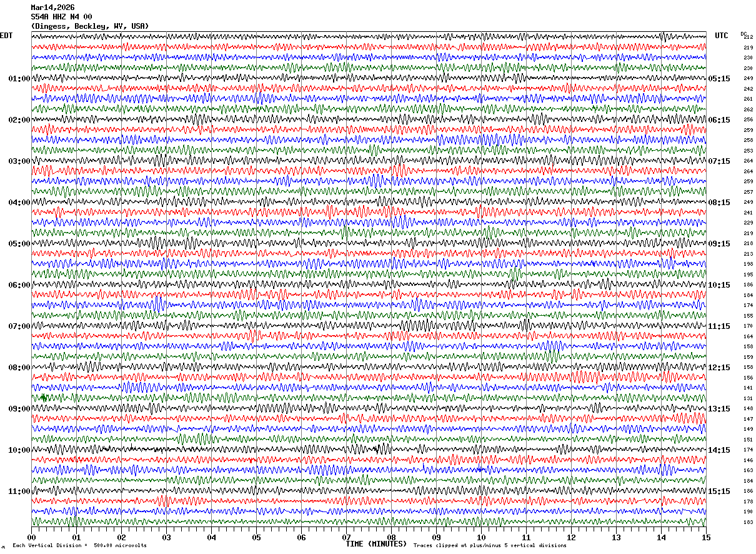Screen dimensions: 756x554
Task: Select the station code S54A HHZ N4 00
Action: pyautogui.click(x=61, y=17)
